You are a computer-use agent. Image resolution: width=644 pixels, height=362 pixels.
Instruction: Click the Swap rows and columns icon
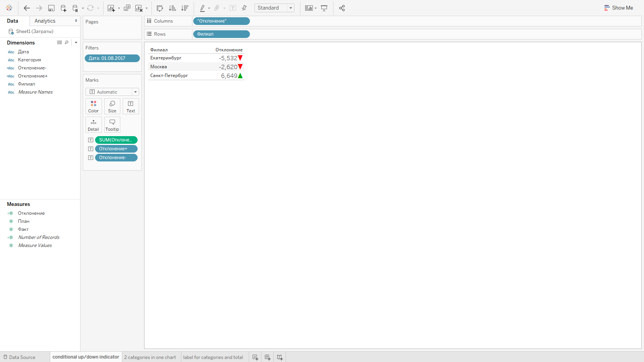(x=160, y=8)
